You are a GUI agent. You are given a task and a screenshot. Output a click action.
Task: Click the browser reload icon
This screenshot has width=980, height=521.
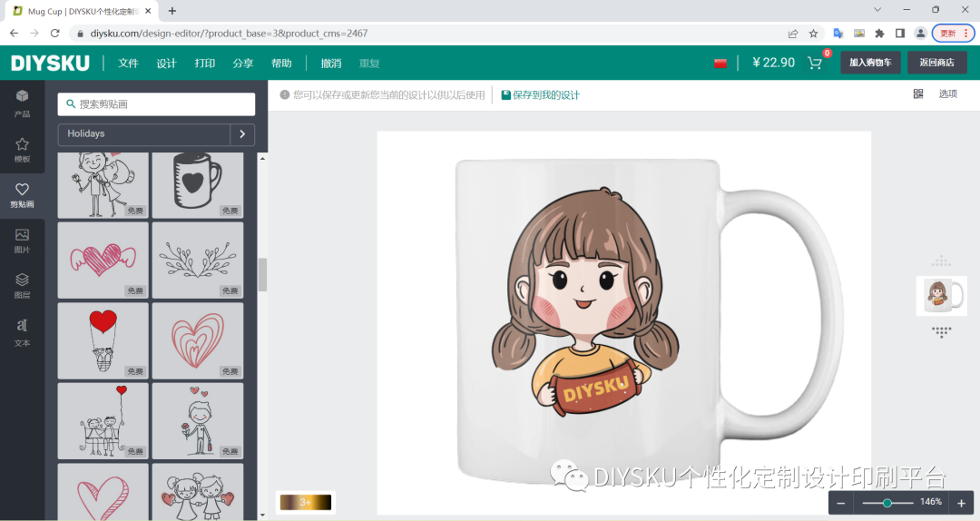pos(55,34)
